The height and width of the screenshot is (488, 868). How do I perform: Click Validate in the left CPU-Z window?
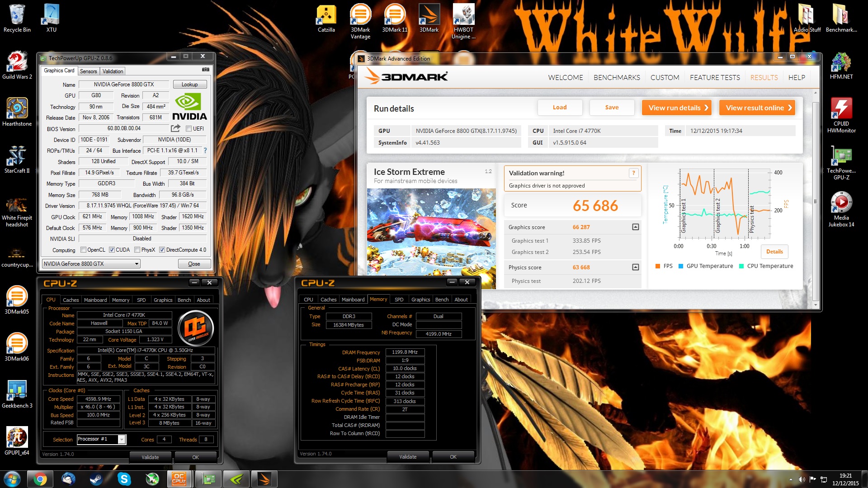click(150, 457)
